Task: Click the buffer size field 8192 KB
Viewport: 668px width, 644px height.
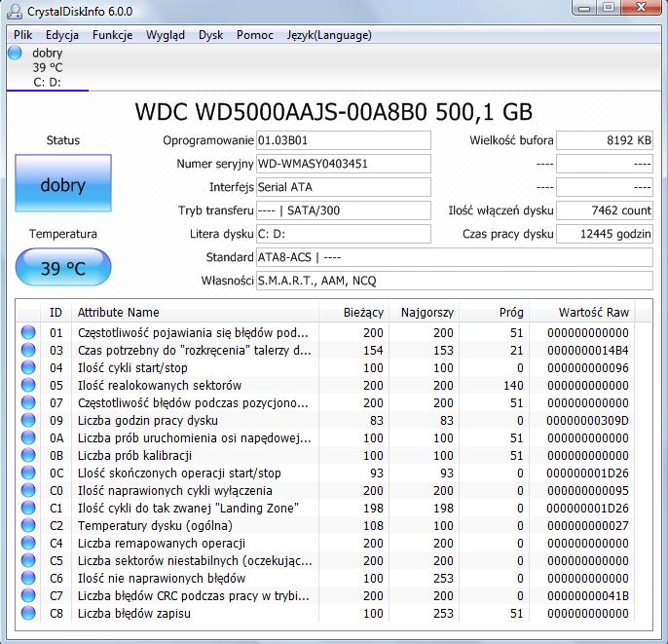Action: 605,140
